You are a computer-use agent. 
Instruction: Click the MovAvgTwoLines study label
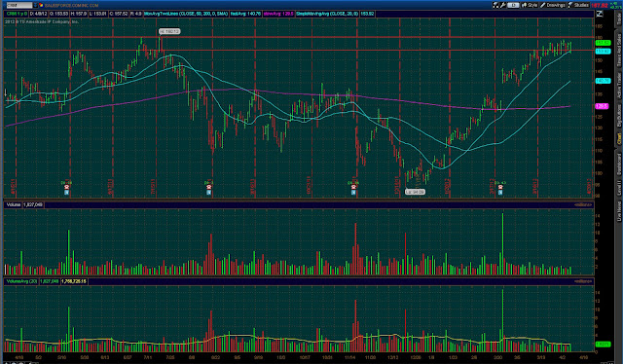click(186, 14)
